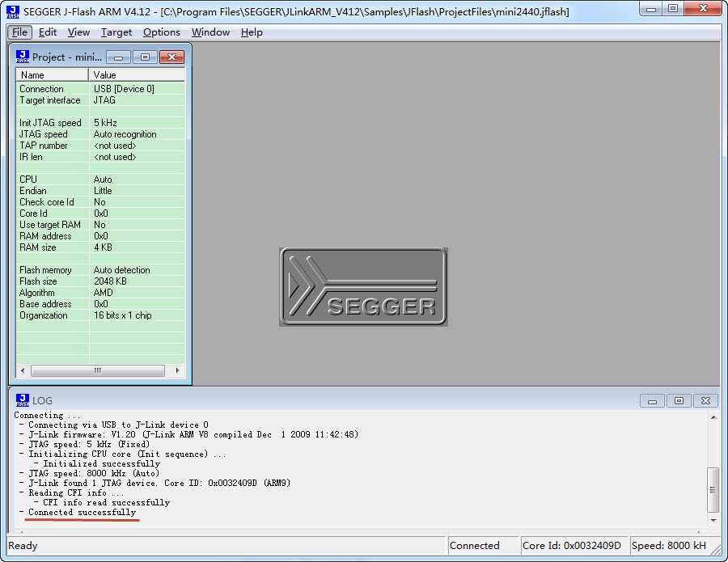Viewport: 728px width, 562px height.
Task: Click the Value column header
Action: pos(137,74)
